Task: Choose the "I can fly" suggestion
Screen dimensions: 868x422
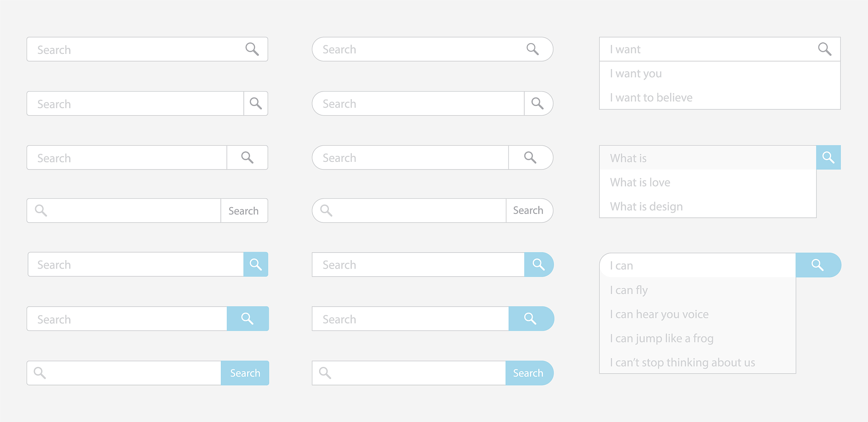Action: coord(629,290)
